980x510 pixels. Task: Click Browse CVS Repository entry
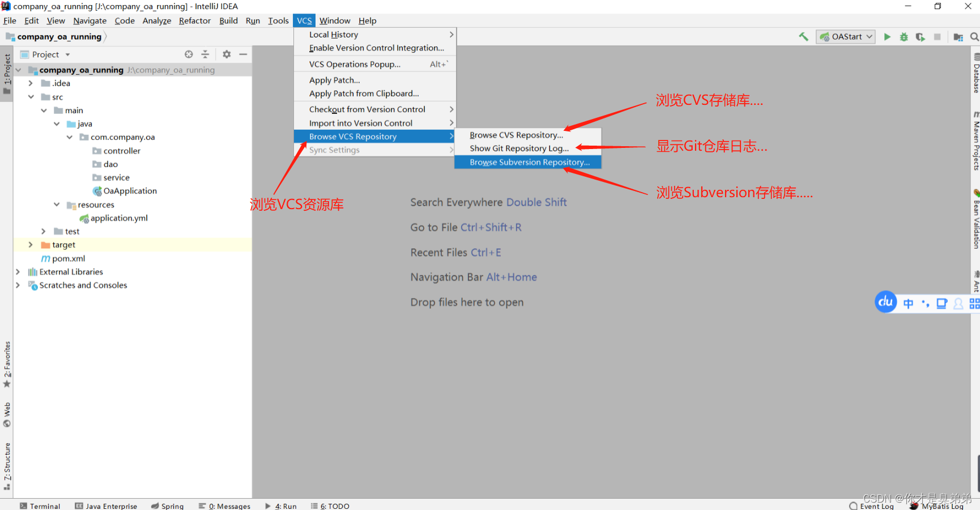[x=528, y=135]
